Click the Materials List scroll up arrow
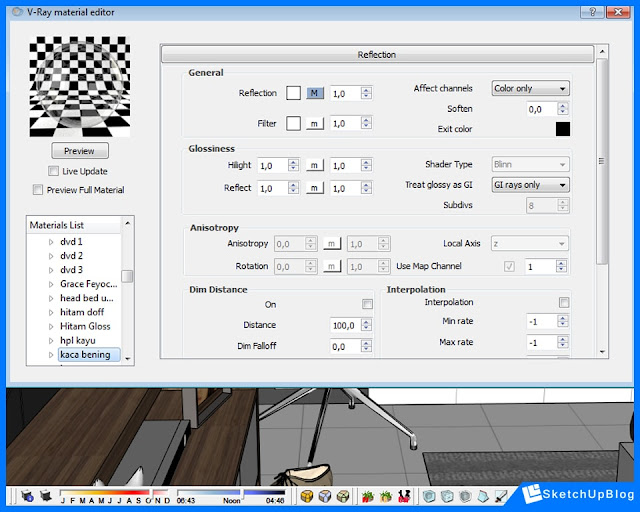 point(128,223)
